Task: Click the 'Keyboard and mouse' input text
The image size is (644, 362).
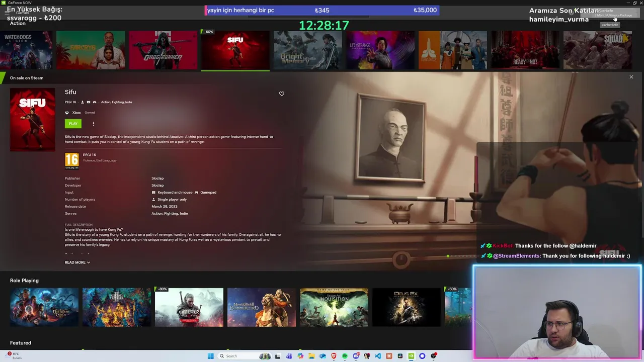Action: (175, 193)
